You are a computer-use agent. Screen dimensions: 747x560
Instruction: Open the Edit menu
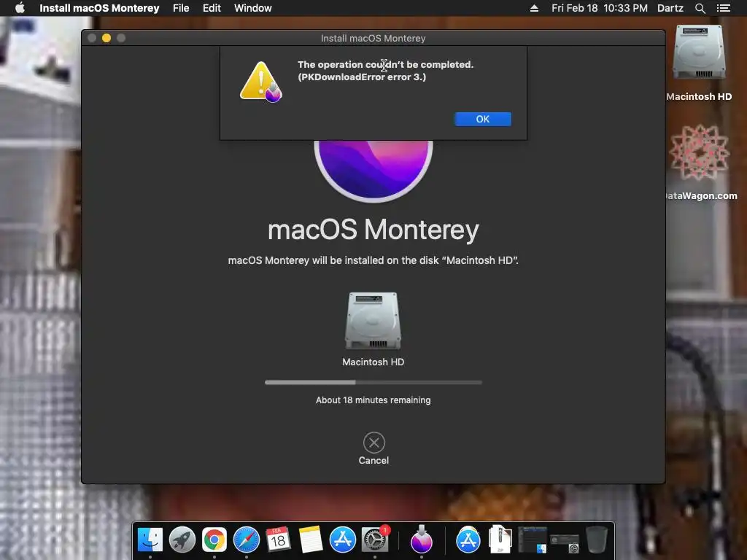pyautogui.click(x=212, y=8)
